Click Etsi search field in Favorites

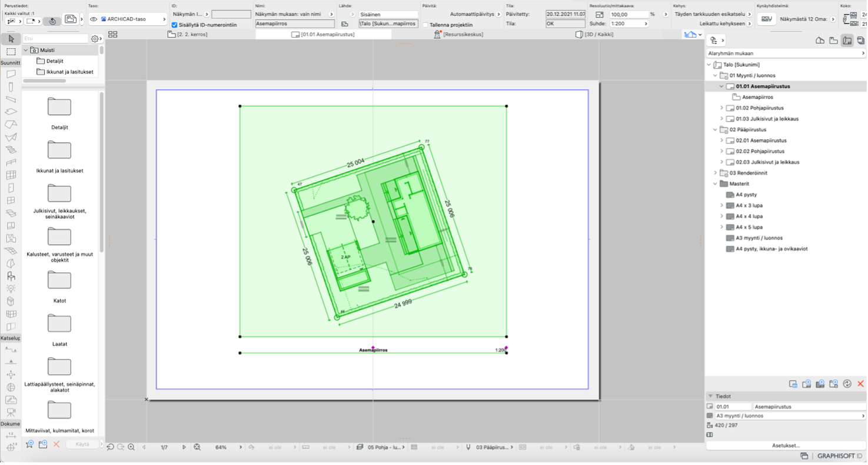(55, 39)
